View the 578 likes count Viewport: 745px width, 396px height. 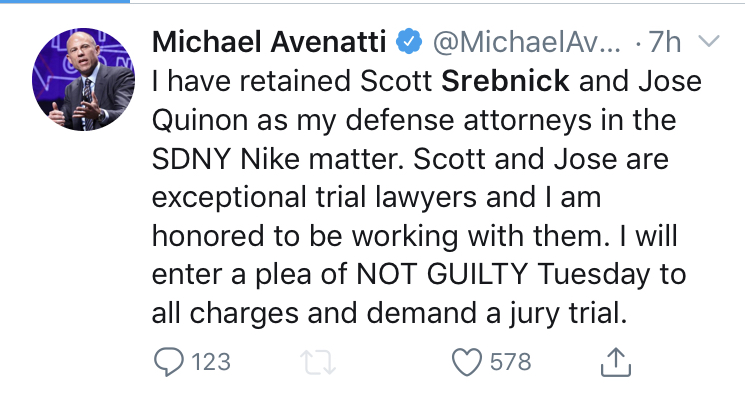(x=511, y=362)
